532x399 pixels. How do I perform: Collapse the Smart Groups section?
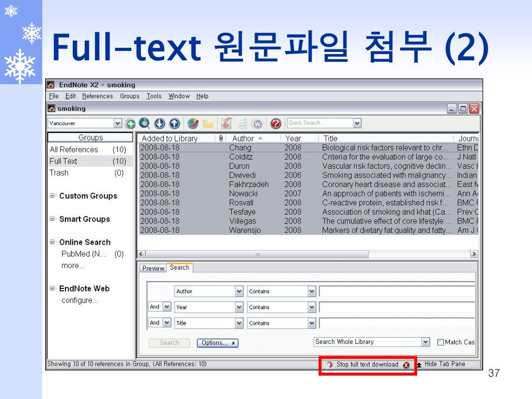tap(52, 219)
